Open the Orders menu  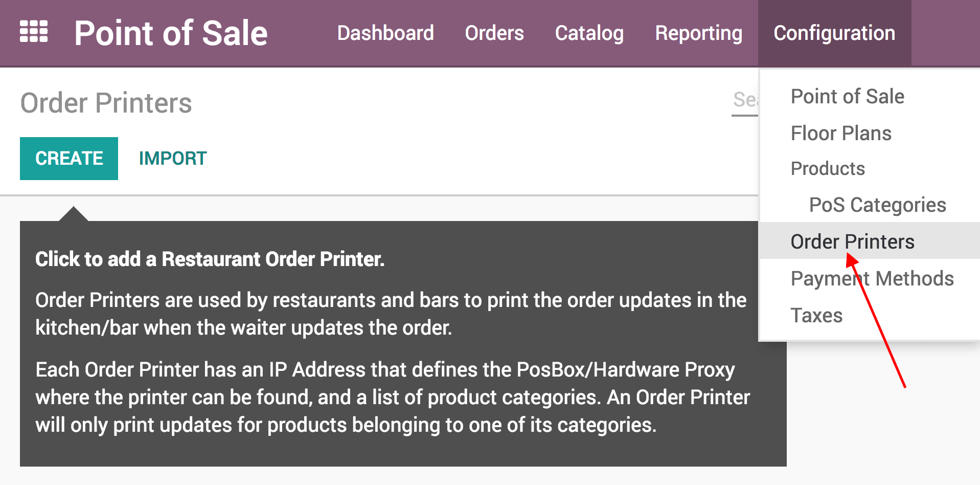tap(494, 33)
